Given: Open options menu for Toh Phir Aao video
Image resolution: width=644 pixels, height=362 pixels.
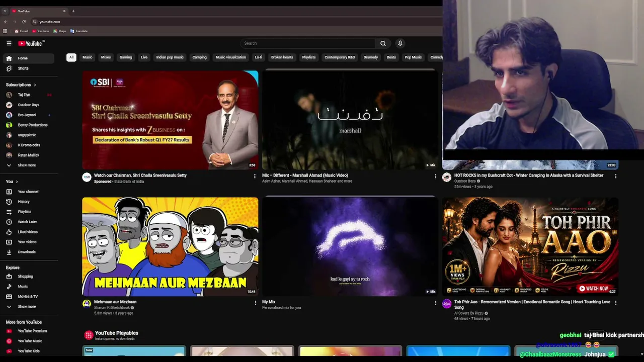Looking at the screenshot, I should (x=616, y=303).
